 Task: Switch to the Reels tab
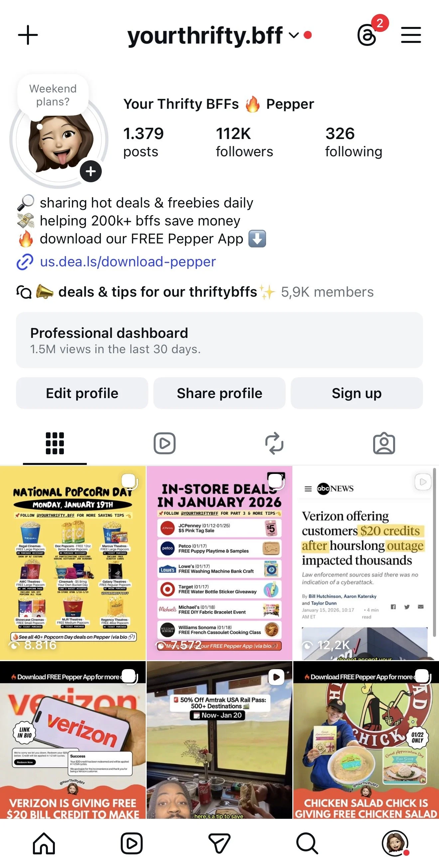pyautogui.click(x=164, y=443)
